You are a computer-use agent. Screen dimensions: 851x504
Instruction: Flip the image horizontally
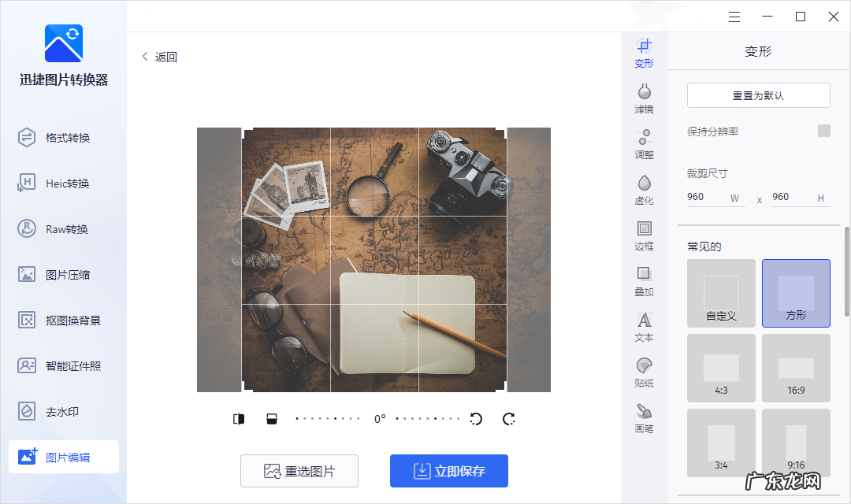click(x=239, y=419)
